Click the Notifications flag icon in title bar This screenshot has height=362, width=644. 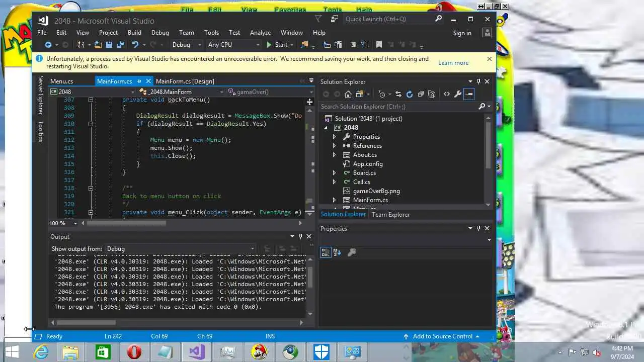pos(318,19)
